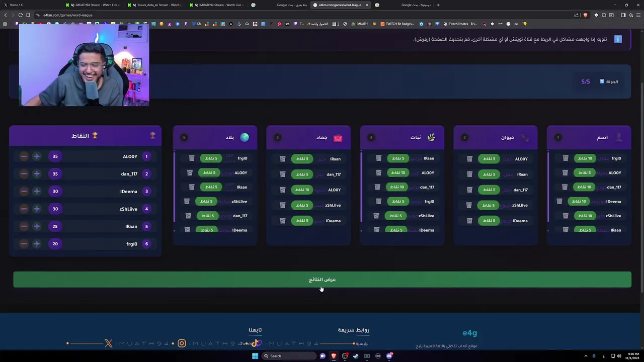Viewport: 644px width, 362px height.
Task: Remove zShLlive's answer in the جماد column
Action: pyautogui.click(x=283, y=205)
